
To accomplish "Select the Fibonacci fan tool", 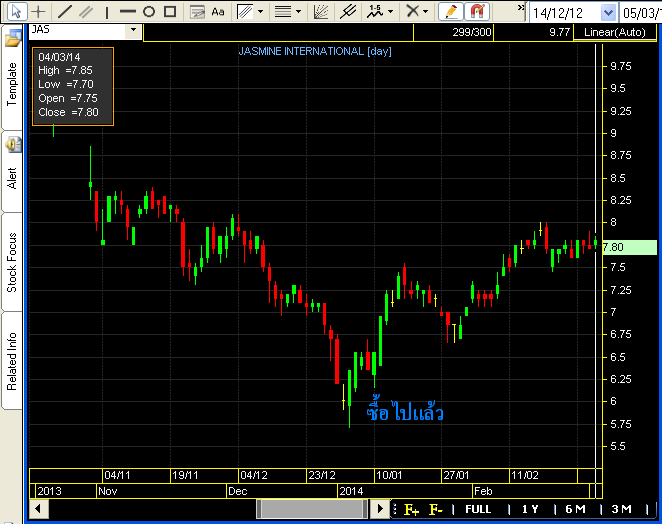I will point(321,12).
